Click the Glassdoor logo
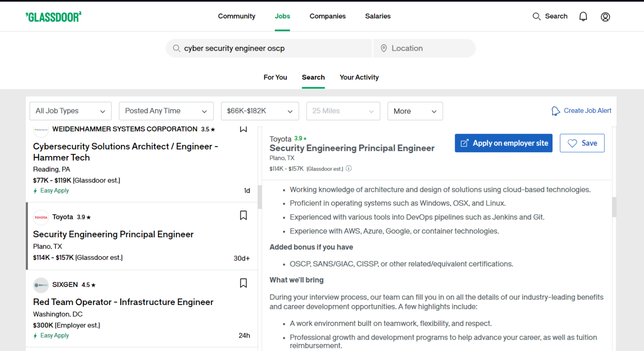The width and height of the screenshot is (644, 351). (x=54, y=17)
